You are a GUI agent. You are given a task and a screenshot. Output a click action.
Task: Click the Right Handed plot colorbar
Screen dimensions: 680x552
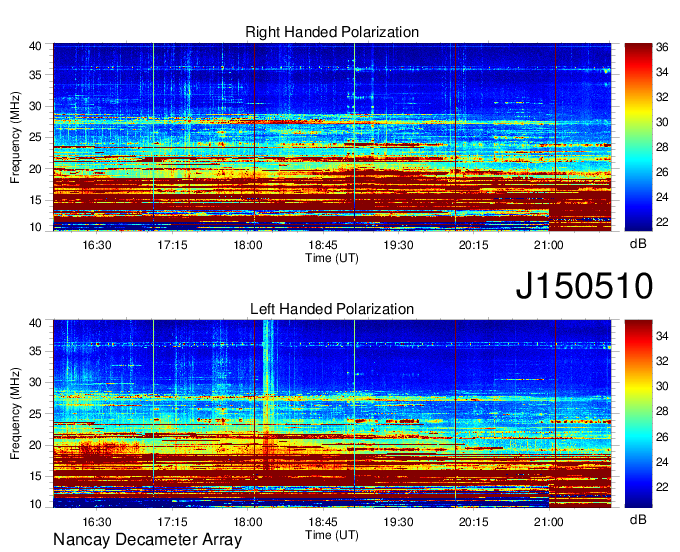coord(638,137)
